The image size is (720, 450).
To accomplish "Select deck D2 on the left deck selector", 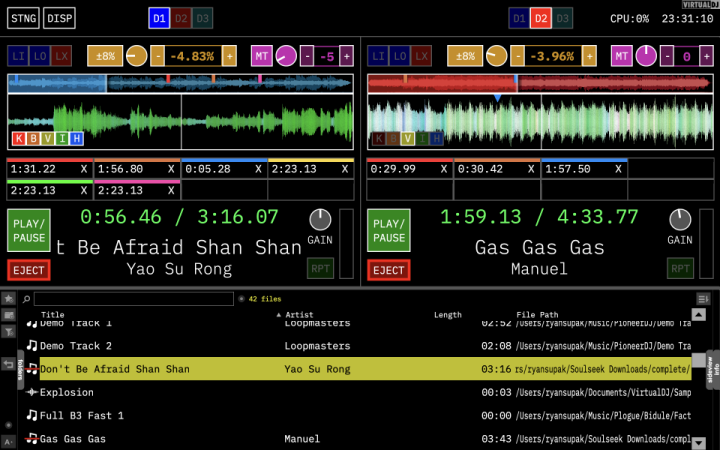I will click(x=181, y=18).
